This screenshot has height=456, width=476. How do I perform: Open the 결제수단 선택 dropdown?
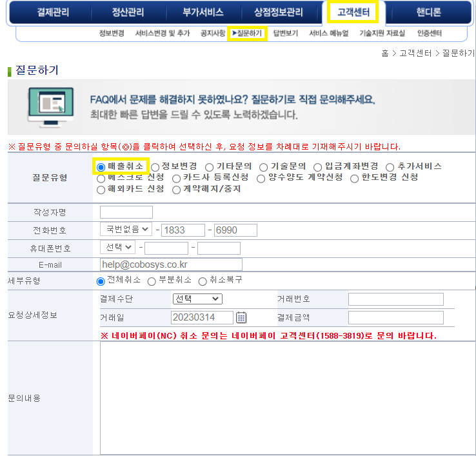[x=197, y=299]
